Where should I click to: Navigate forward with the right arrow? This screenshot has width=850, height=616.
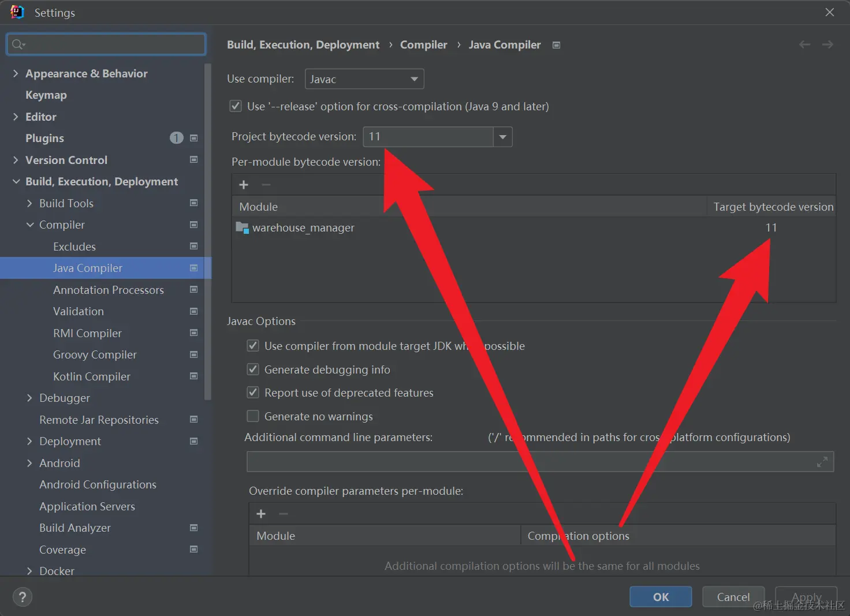click(827, 44)
